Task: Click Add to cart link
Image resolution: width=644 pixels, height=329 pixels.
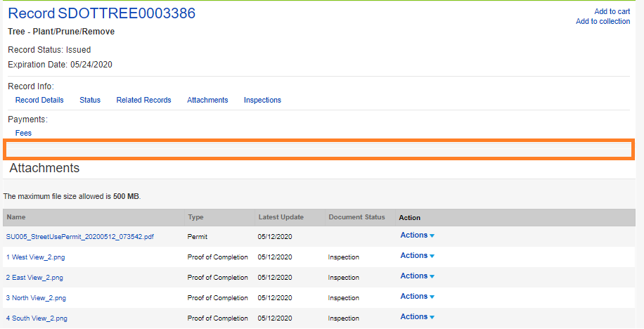Action: pos(612,11)
